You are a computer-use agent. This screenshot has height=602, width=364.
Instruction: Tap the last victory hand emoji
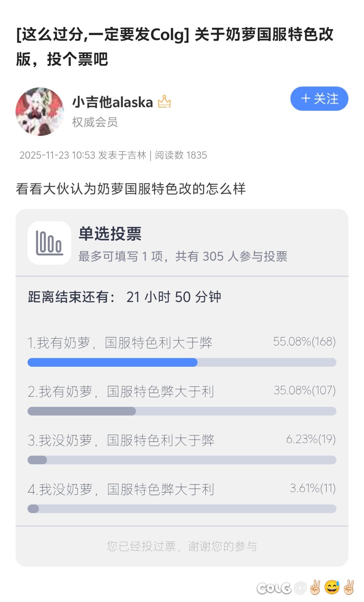[x=349, y=587]
